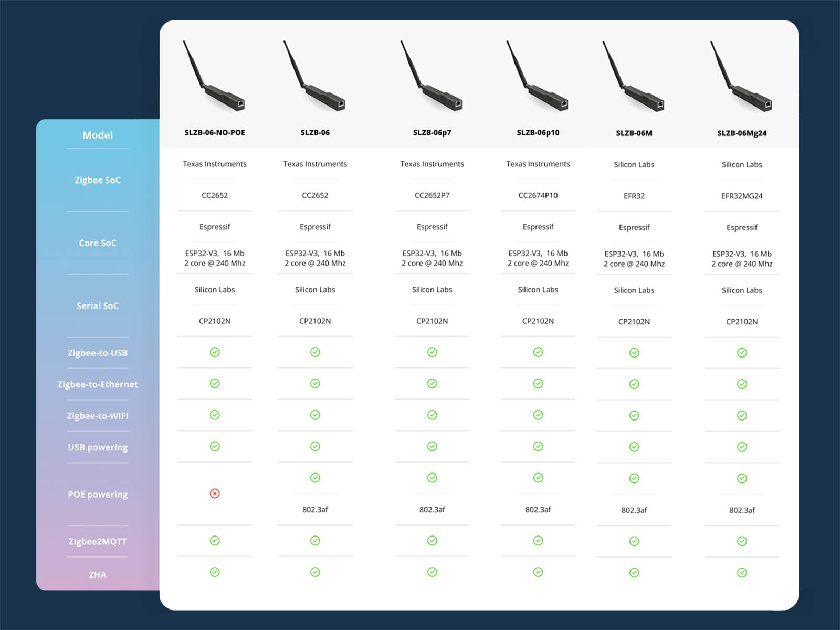Click ZHA checkmark for SLZB-06p10

point(538,572)
